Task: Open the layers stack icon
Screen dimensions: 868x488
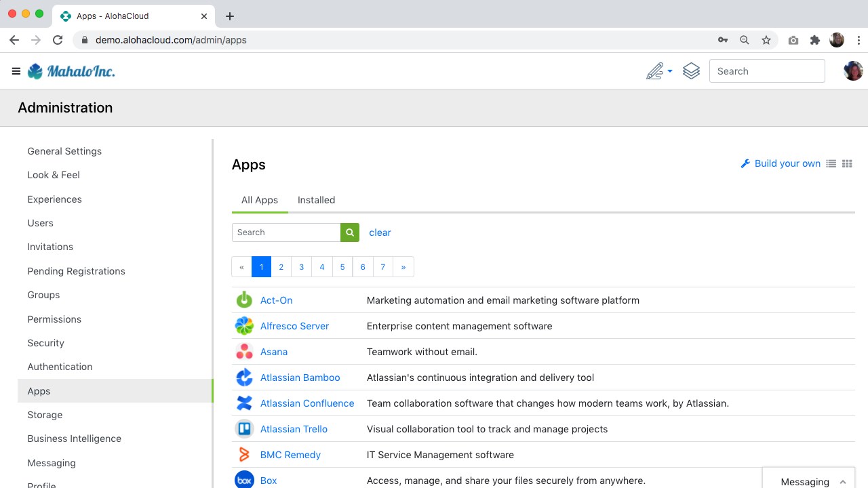Action: tap(691, 71)
